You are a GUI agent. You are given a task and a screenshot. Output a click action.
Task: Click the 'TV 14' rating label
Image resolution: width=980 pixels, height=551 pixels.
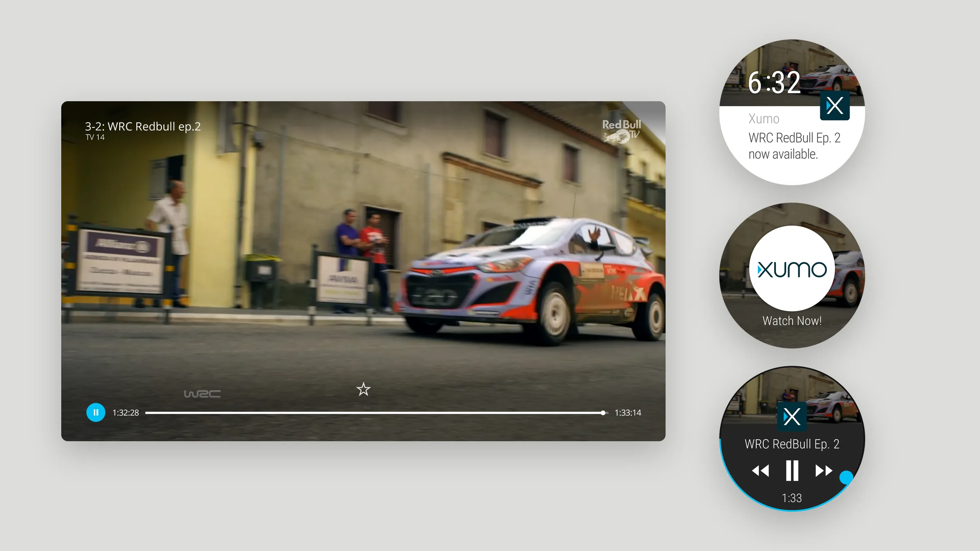click(x=95, y=138)
